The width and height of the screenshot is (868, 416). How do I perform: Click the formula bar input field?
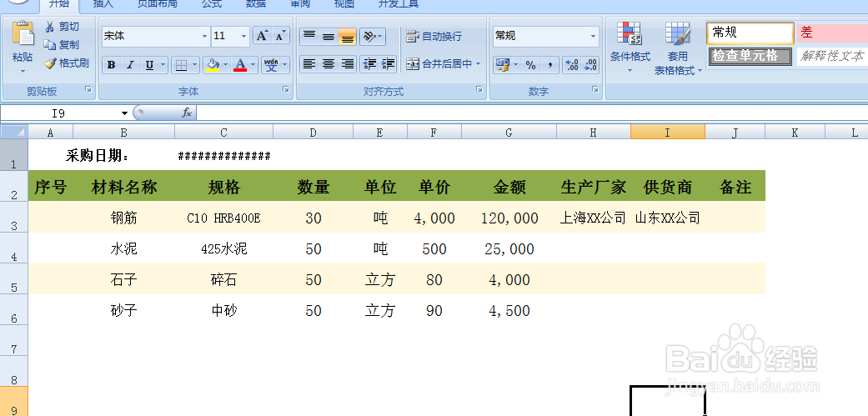tap(532, 113)
